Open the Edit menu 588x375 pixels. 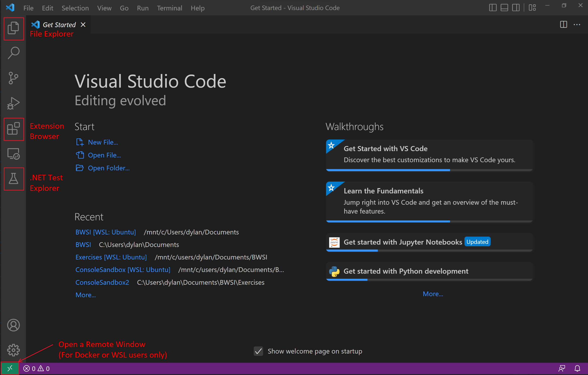click(48, 8)
